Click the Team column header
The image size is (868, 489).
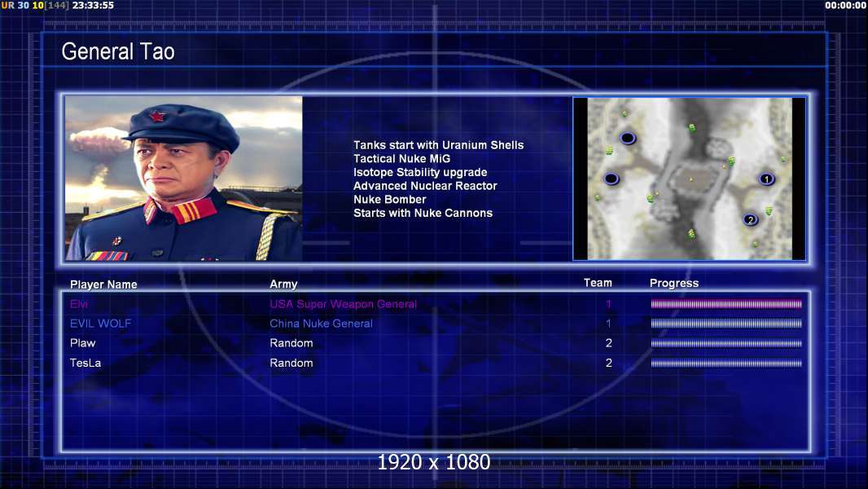[x=598, y=283]
